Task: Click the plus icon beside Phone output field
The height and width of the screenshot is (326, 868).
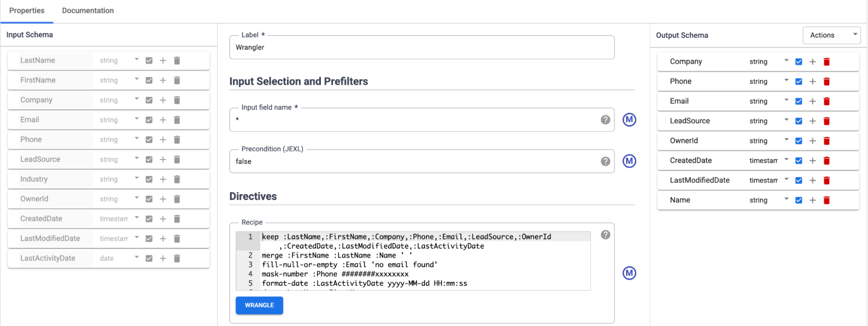Action: pos(812,82)
